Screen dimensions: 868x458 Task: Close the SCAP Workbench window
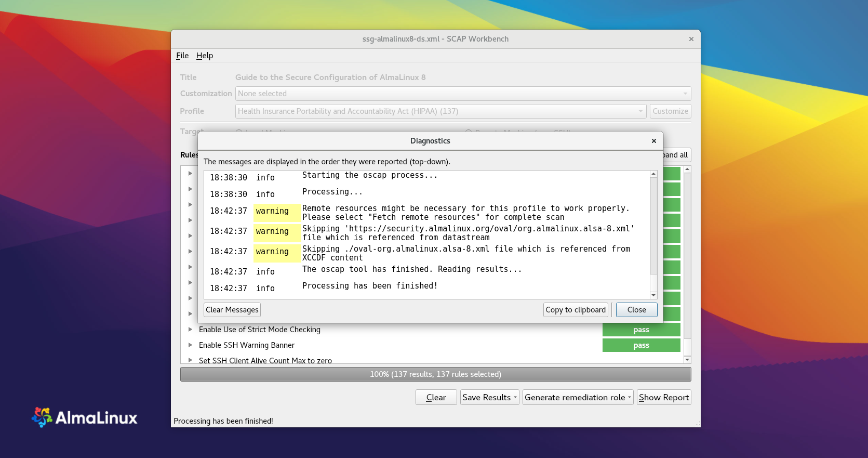click(x=691, y=39)
